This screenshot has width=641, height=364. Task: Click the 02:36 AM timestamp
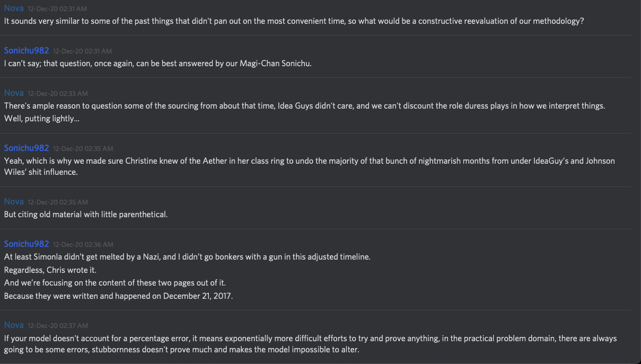pos(83,244)
